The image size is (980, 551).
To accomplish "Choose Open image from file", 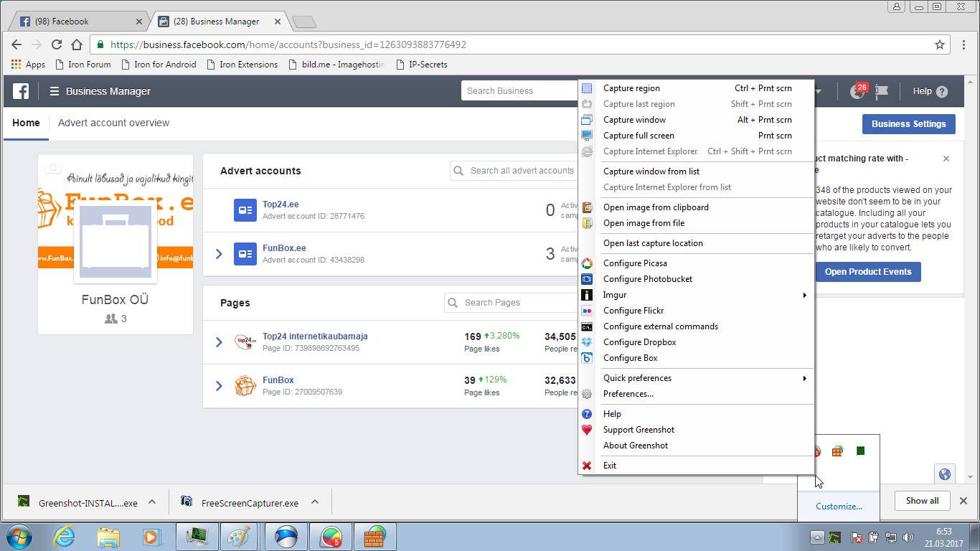I will [696, 223].
